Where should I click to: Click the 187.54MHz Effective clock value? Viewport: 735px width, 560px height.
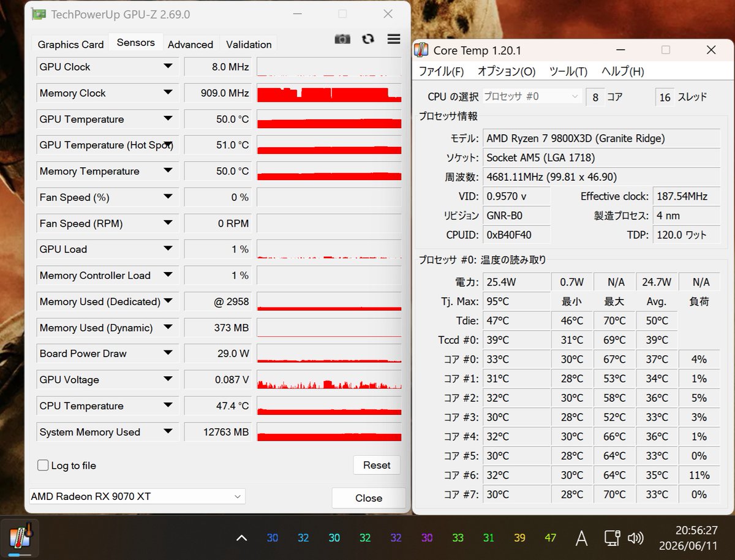coord(687,196)
